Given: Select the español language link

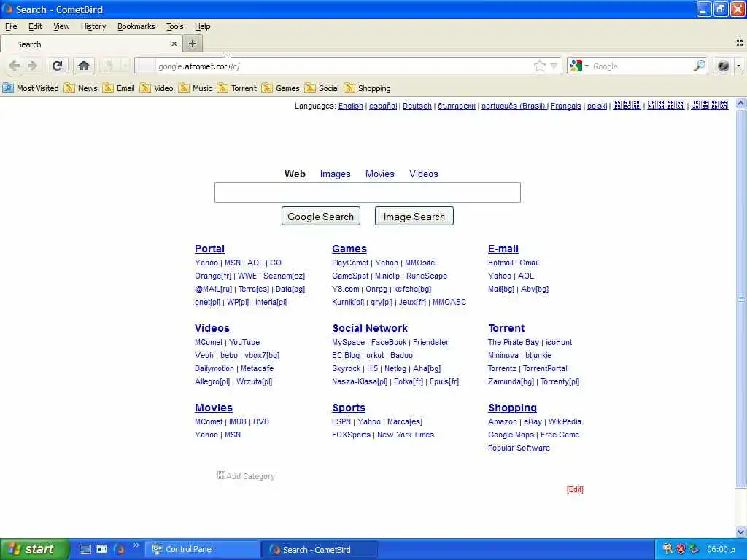Looking at the screenshot, I should [383, 106].
